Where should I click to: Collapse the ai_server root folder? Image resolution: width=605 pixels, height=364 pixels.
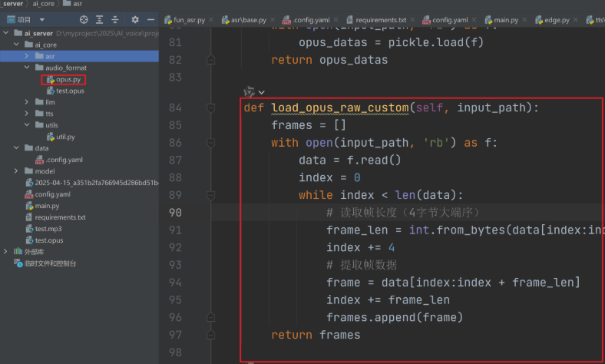(x=6, y=33)
